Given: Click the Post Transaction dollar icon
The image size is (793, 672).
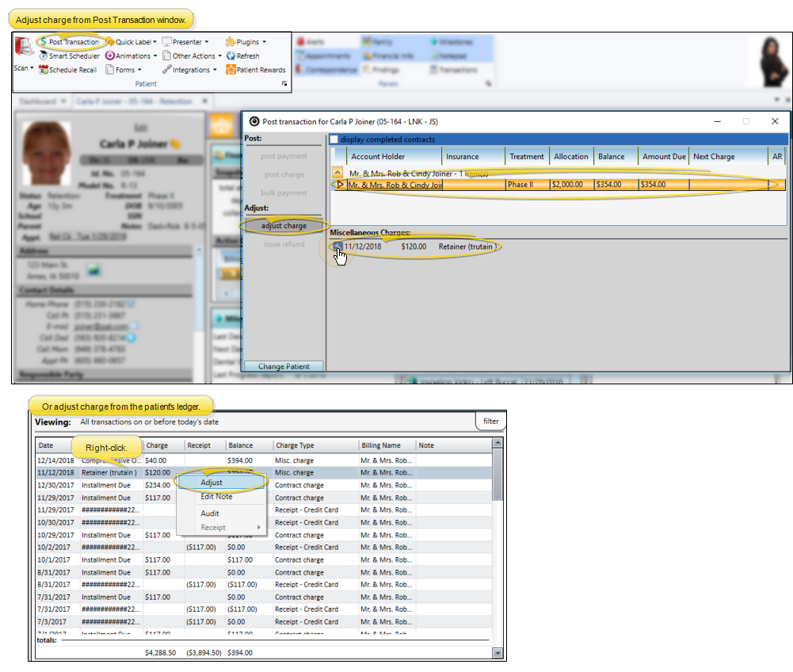Looking at the screenshot, I should [x=42, y=42].
